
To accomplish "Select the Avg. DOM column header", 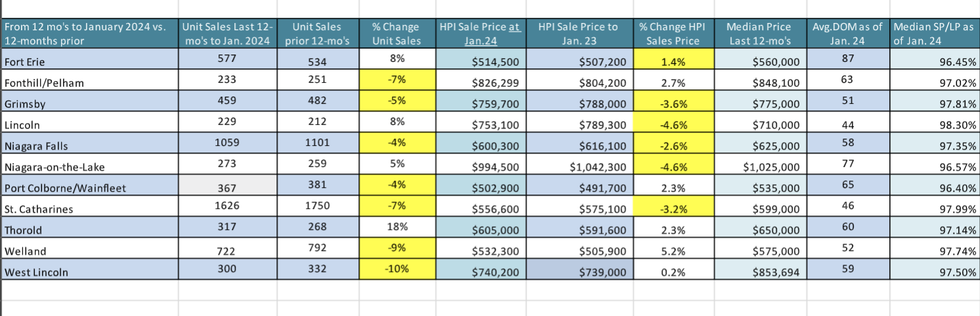I will pos(851,34).
